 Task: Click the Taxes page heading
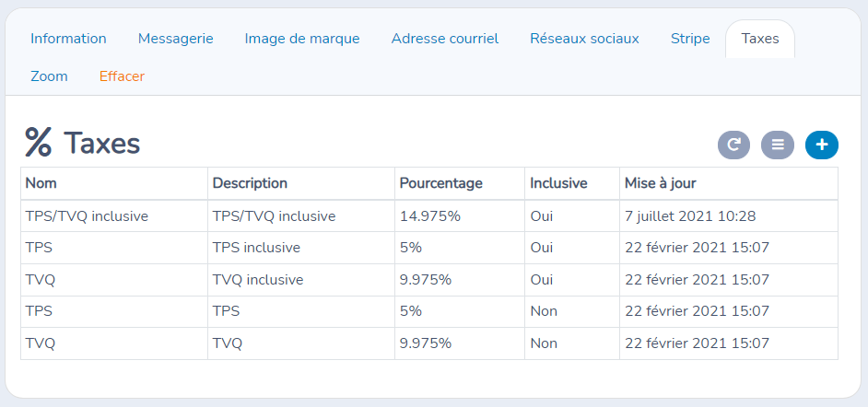83,144
